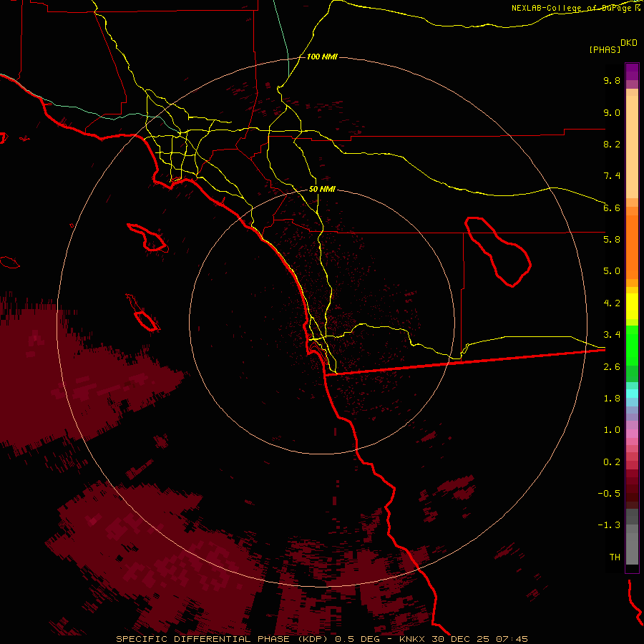Click the peach segment of the color bar

[x=632, y=144]
